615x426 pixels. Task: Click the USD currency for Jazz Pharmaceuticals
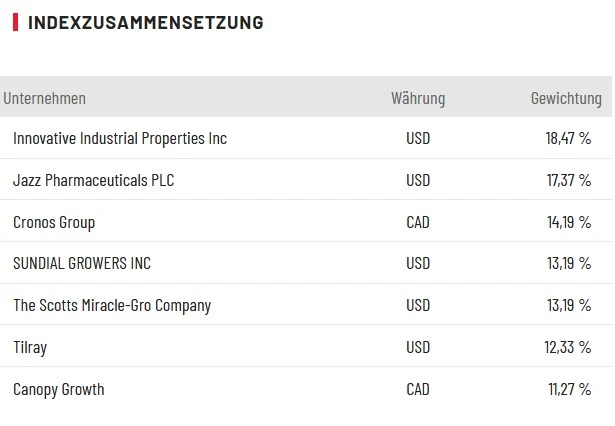(x=418, y=180)
